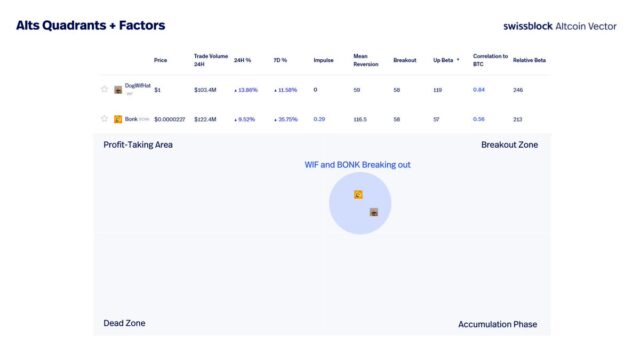Click the blue breakout circle highlight
Image resolution: width=640 pixels, height=360 pixels.
[360, 203]
